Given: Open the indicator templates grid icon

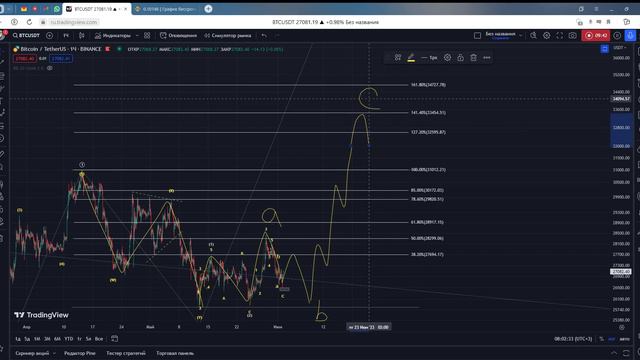Looking at the screenshot, I should (x=147, y=36).
